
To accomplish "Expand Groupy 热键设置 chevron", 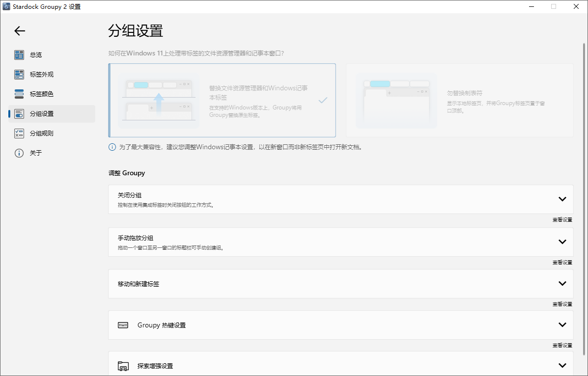I will 562,324.
